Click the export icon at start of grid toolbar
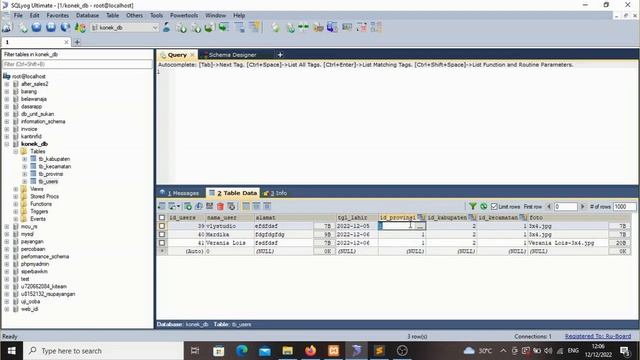Image resolution: width=640 pixels, height=360 pixels. pyautogui.click(x=162, y=206)
